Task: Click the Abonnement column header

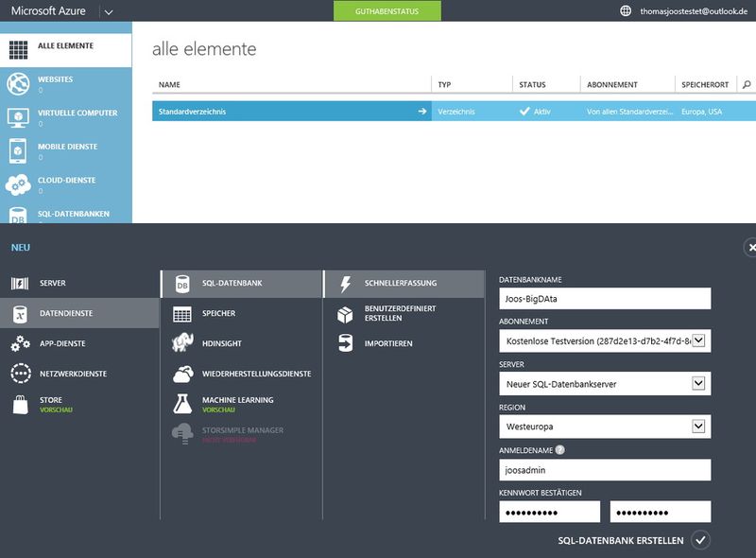Action: pos(611,84)
